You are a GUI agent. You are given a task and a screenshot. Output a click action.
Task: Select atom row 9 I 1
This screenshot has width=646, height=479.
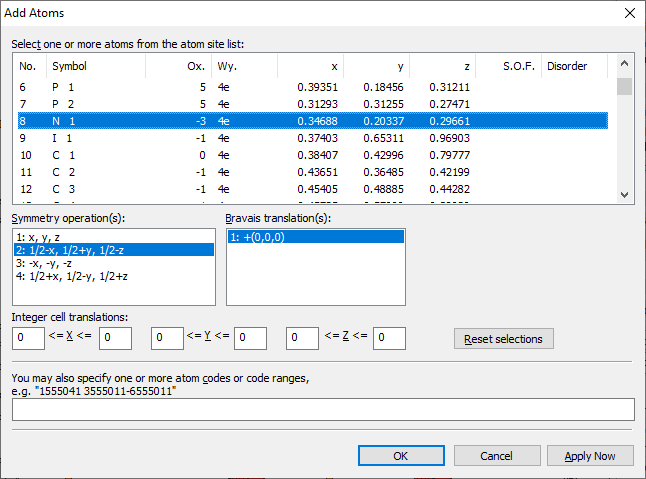pos(300,138)
